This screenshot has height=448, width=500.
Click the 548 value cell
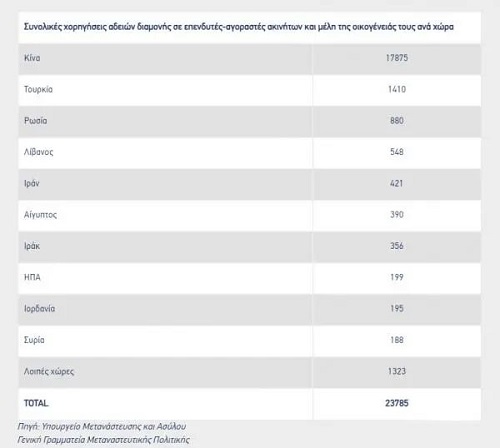click(397, 152)
